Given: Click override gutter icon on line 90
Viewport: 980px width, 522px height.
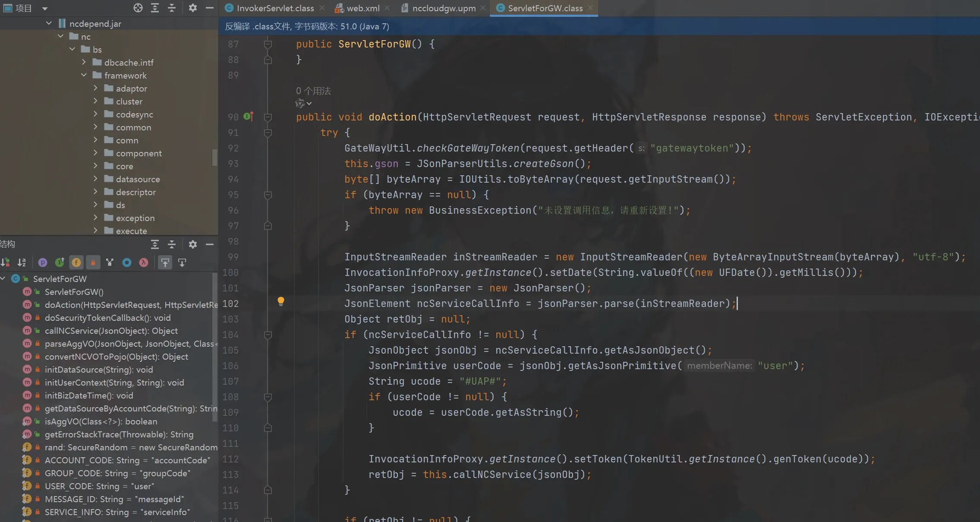Looking at the screenshot, I should pos(248,116).
